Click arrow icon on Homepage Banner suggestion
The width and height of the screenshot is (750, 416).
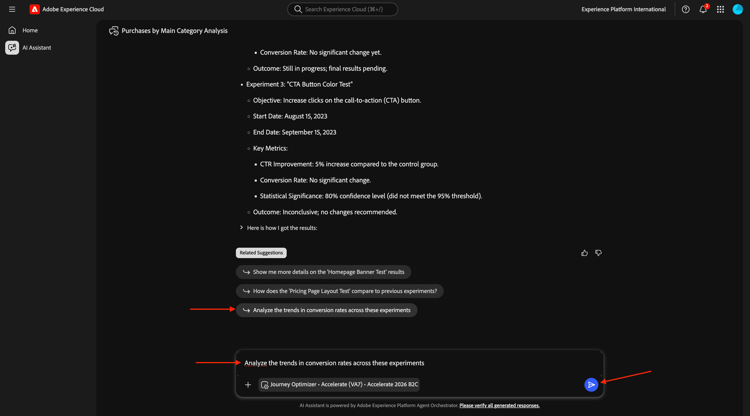click(x=246, y=272)
